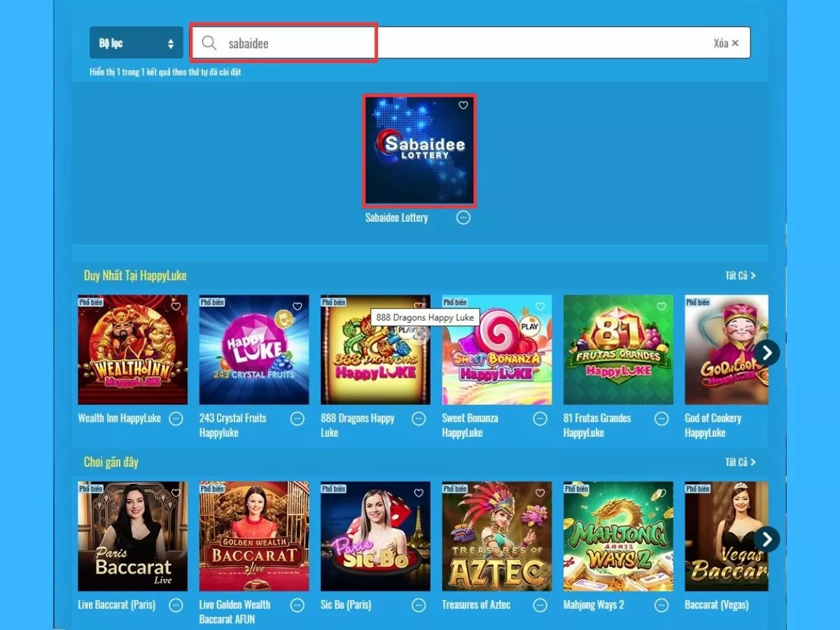Show next games in Duy Nhất carousel
Image resolution: width=840 pixels, height=630 pixels.
point(767,353)
